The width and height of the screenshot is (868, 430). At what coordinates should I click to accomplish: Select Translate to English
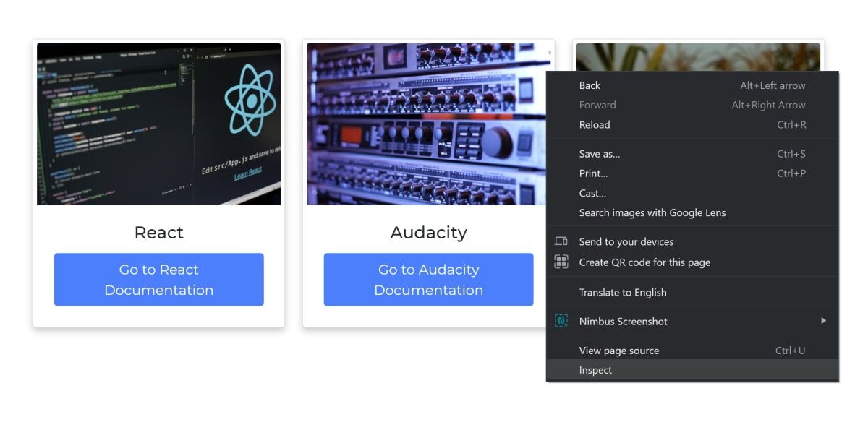[692, 292]
